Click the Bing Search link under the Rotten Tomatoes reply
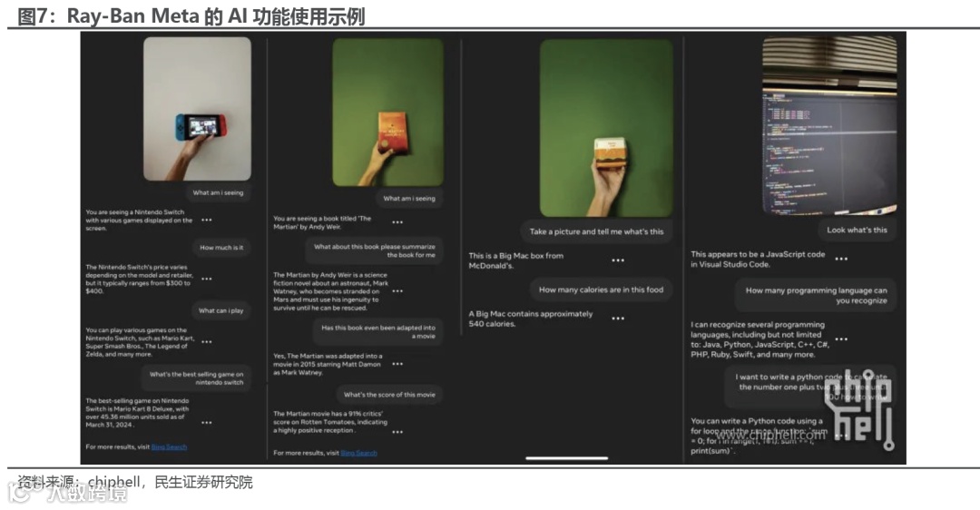The width and height of the screenshot is (980, 510). point(358,453)
